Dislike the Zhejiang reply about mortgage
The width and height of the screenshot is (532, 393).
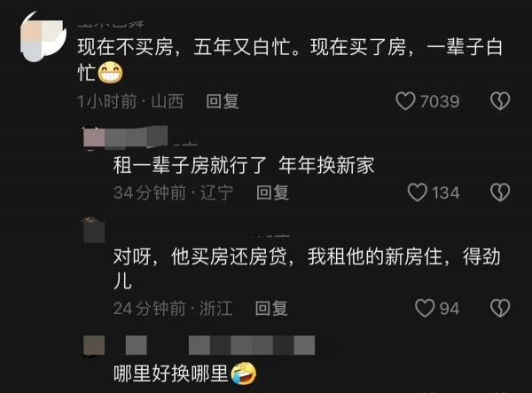[500, 308]
